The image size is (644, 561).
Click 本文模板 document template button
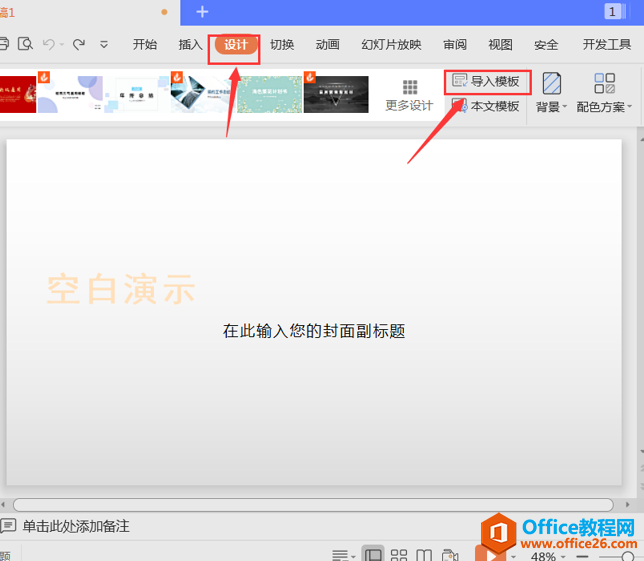pyautogui.click(x=487, y=106)
